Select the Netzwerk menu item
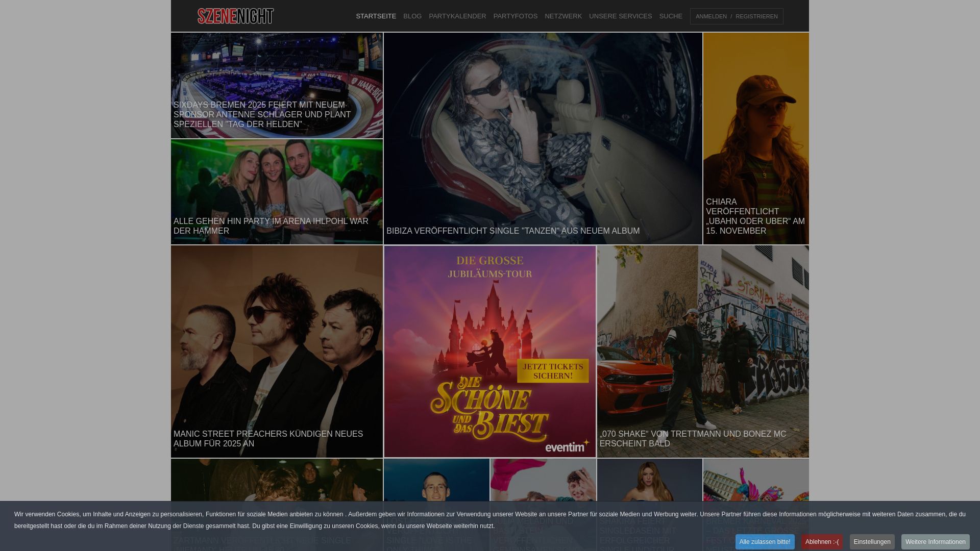This screenshot has height=551, width=980. click(563, 16)
